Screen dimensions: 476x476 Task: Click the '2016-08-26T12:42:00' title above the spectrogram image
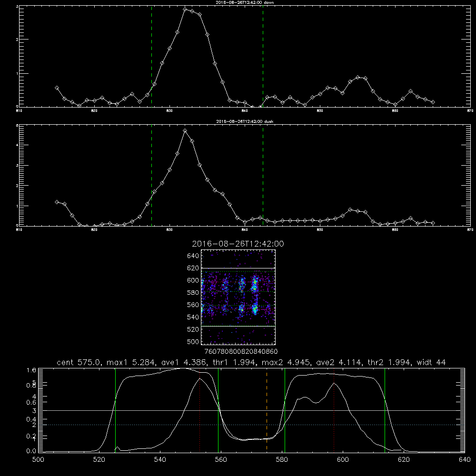click(238, 244)
